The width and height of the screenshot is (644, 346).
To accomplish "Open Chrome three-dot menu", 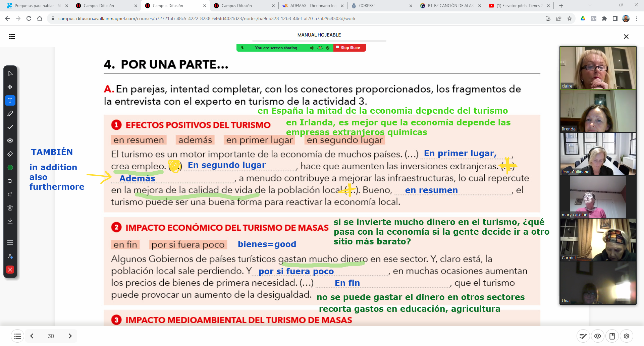I will pyautogui.click(x=637, y=19).
